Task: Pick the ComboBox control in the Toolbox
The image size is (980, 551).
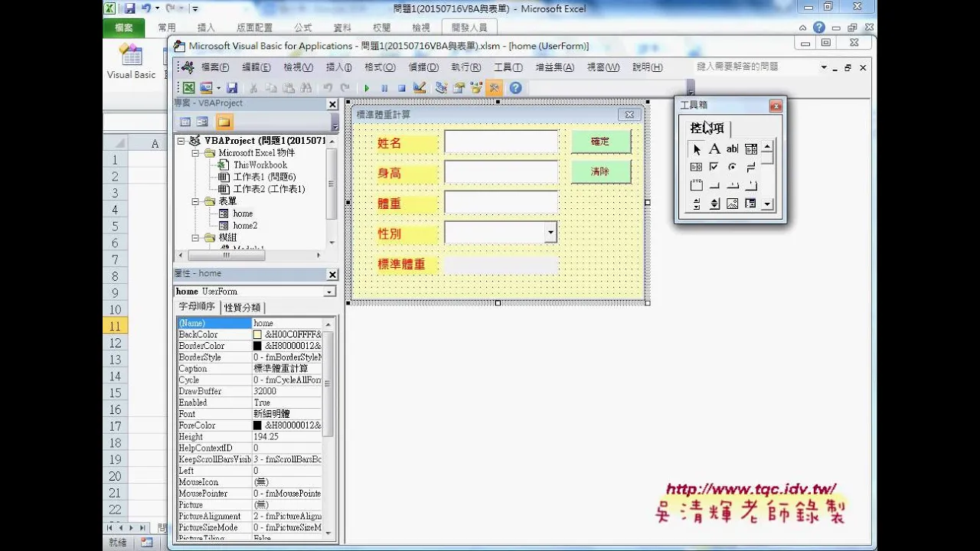Action: click(x=751, y=149)
